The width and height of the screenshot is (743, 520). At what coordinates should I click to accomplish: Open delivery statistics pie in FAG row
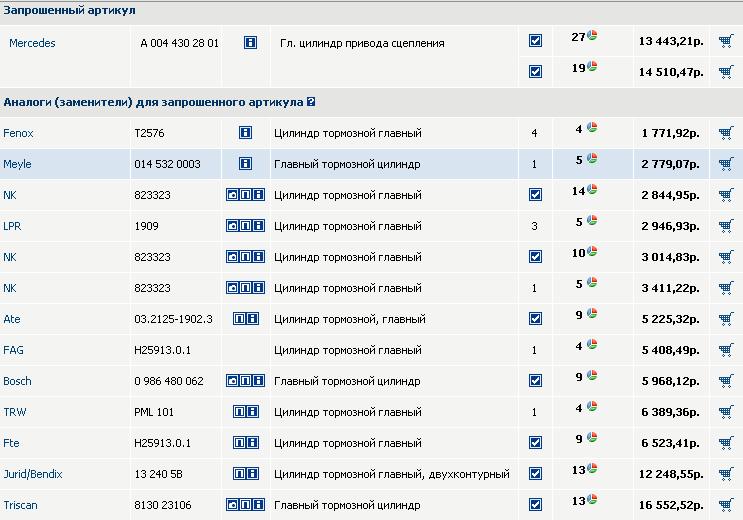point(592,344)
